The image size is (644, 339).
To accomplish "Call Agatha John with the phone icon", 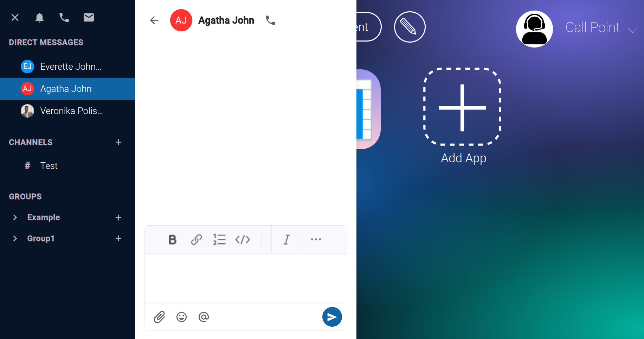I will [x=270, y=20].
